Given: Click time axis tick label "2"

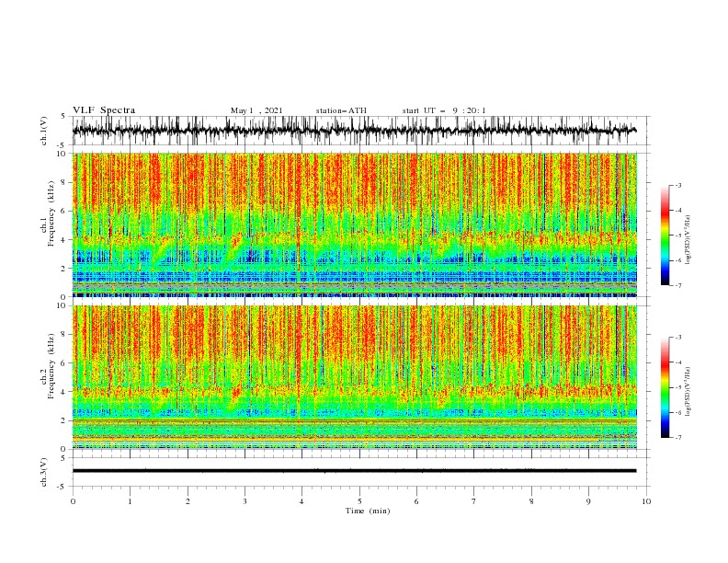Looking at the screenshot, I should pos(188,501).
